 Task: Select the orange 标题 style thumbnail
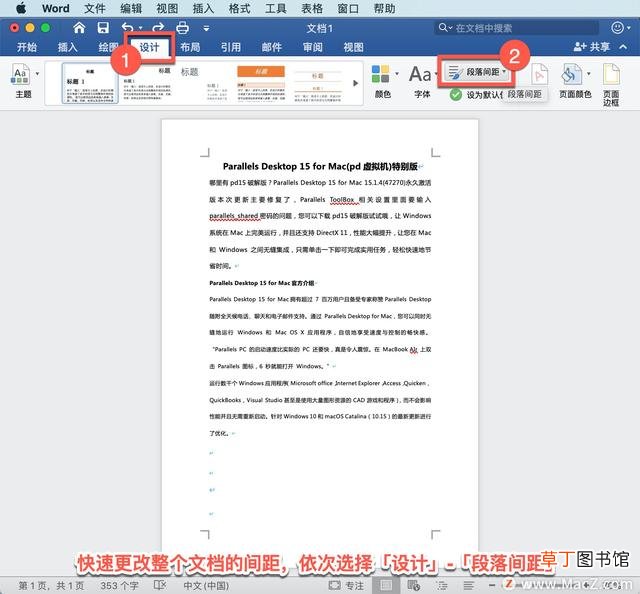(x=261, y=83)
